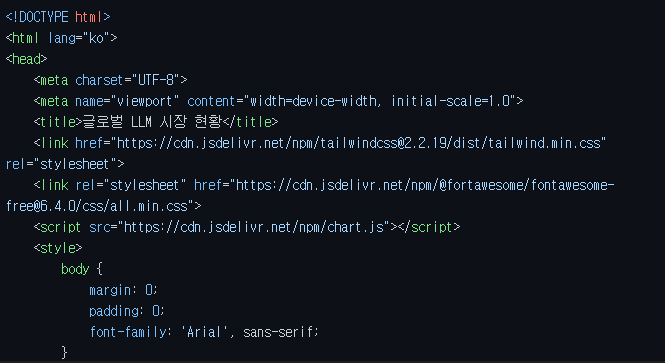Image resolution: width=665 pixels, height=363 pixels.
Task: Click the padding: 0 property line
Action: (127, 311)
